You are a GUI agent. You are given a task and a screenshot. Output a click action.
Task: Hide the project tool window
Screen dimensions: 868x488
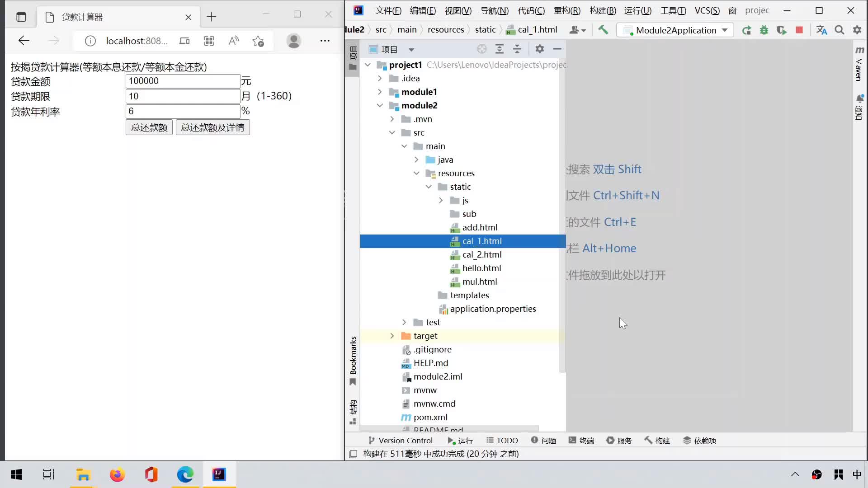(557, 49)
